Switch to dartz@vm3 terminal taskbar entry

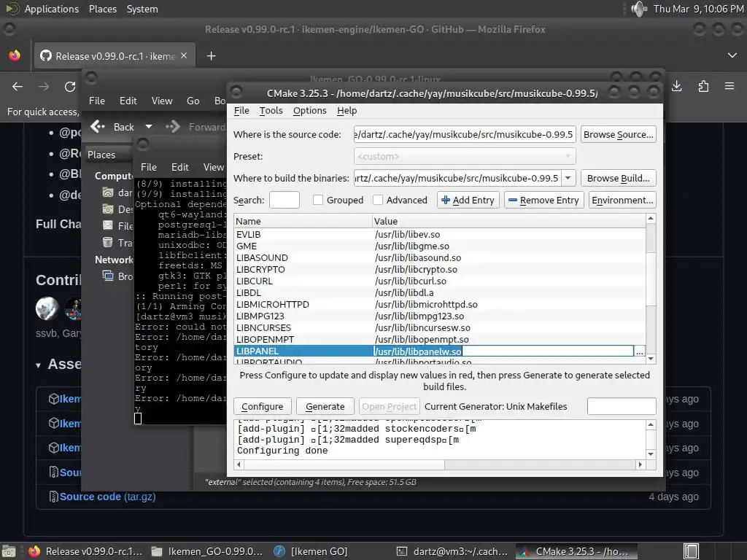pyautogui.click(x=453, y=551)
